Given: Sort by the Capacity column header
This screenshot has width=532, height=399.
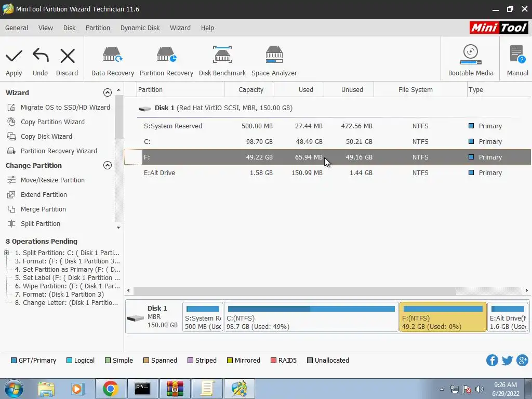Looking at the screenshot, I should tap(249, 89).
